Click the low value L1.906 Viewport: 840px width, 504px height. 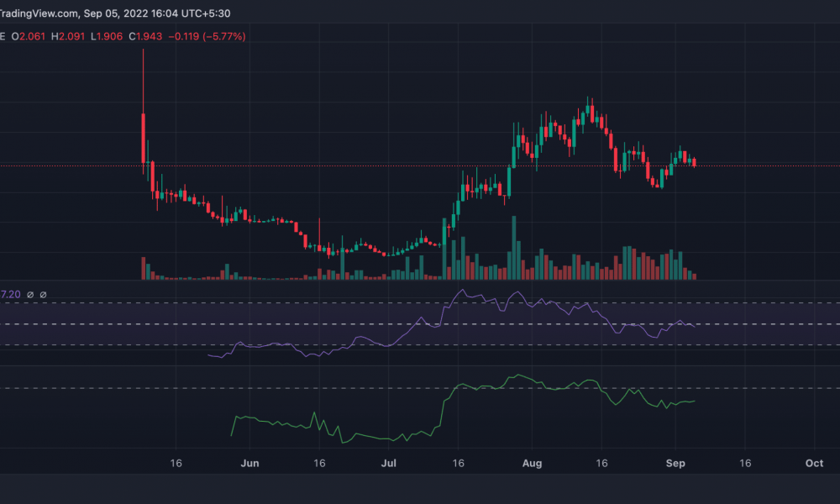[107, 36]
